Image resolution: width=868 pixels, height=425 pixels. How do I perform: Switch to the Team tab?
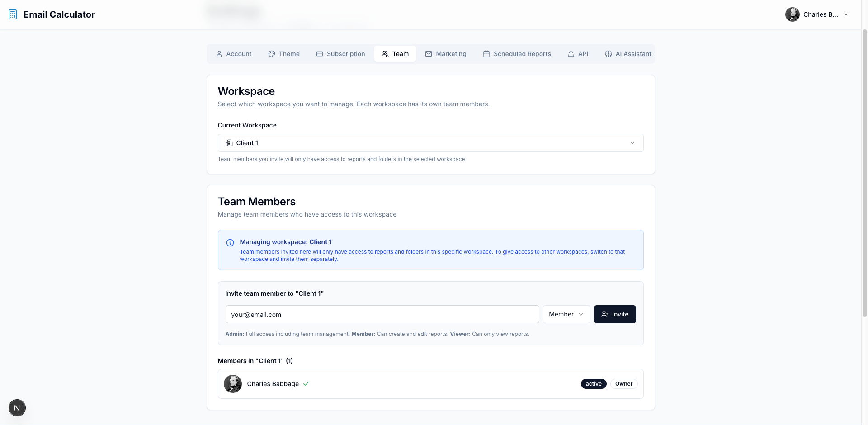pyautogui.click(x=395, y=54)
